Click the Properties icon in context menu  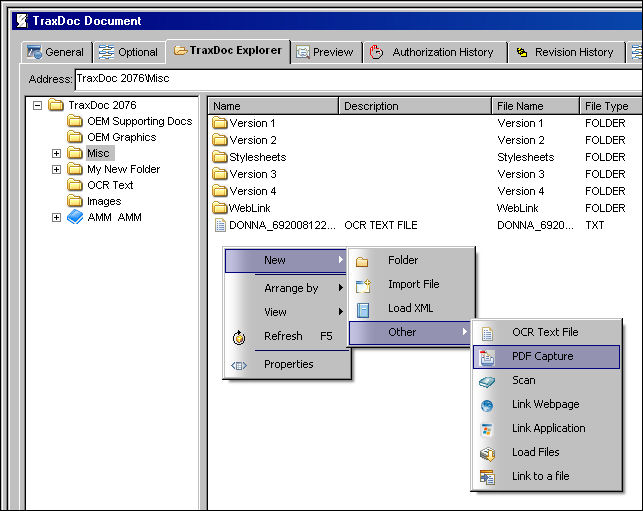pyautogui.click(x=239, y=365)
